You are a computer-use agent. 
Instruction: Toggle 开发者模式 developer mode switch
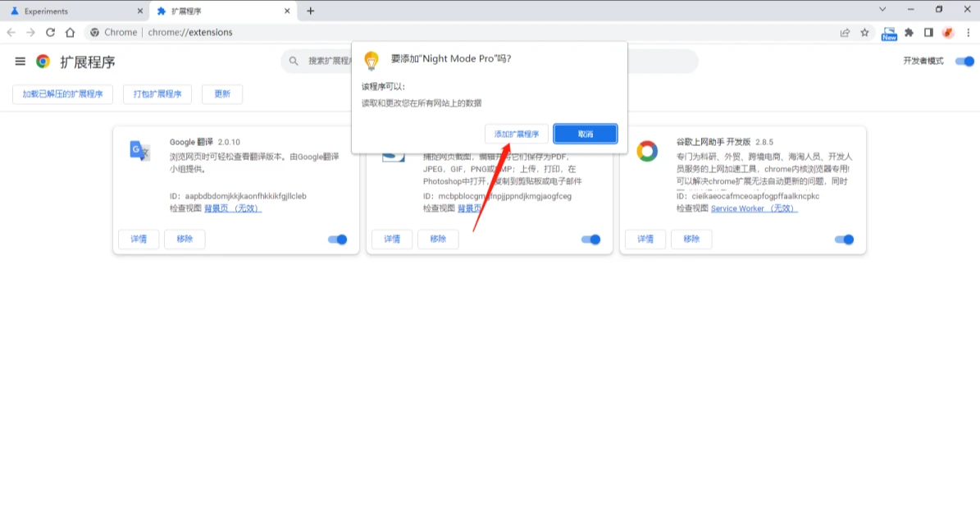coord(965,62)
